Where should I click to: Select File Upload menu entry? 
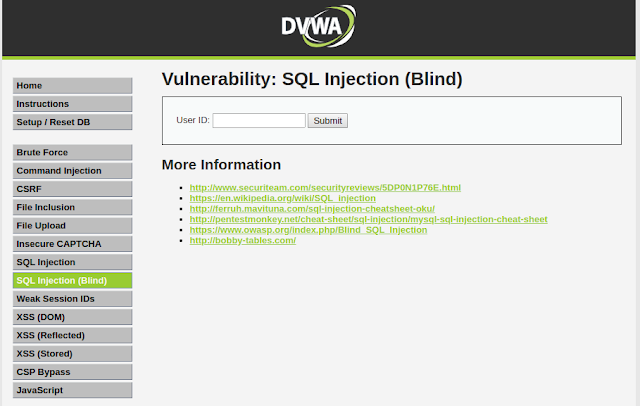coord(72,226)
